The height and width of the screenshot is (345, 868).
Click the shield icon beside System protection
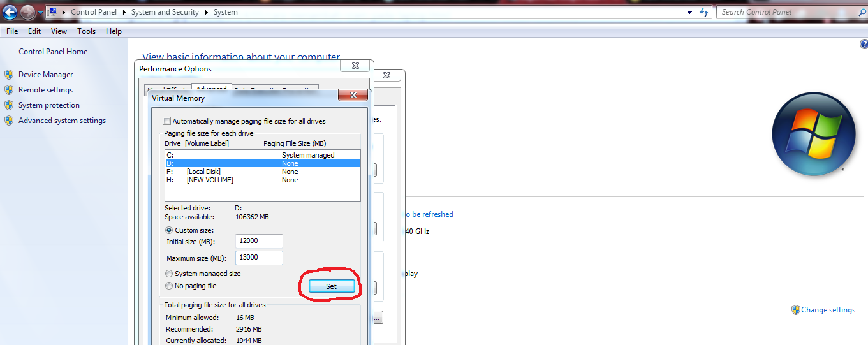point(9,105)
